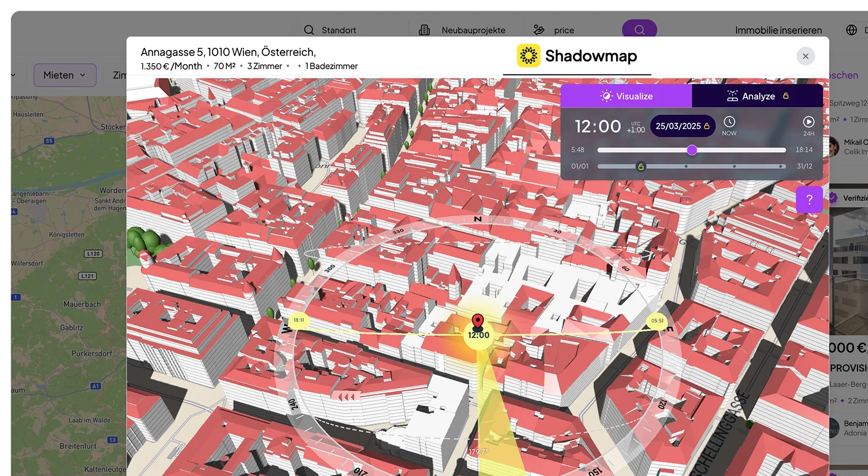This screenshot has height=476, width=868.
Task: Select the Visualize sun icon tab
Action: (607, 96)
